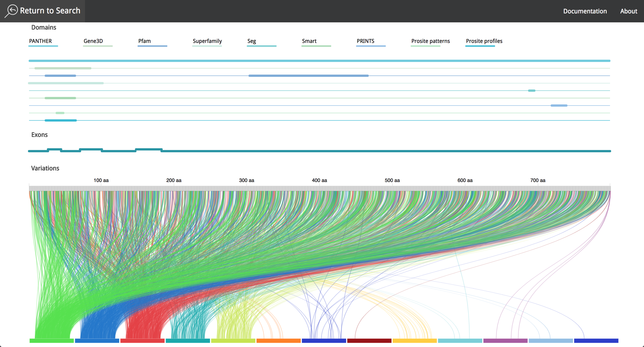Image resolution: width=644 pixels, height=347 pixels.
Task: Click the 600 aa axis label
Action: tap(465, 180)
